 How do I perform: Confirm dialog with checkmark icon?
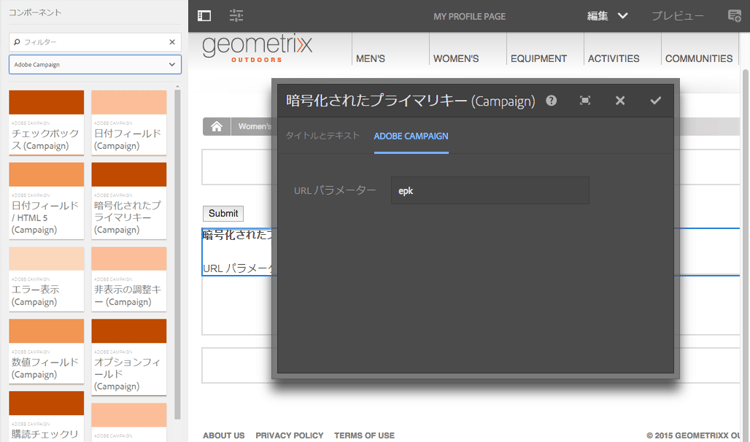pyautogui.click(x=655, y=100)
